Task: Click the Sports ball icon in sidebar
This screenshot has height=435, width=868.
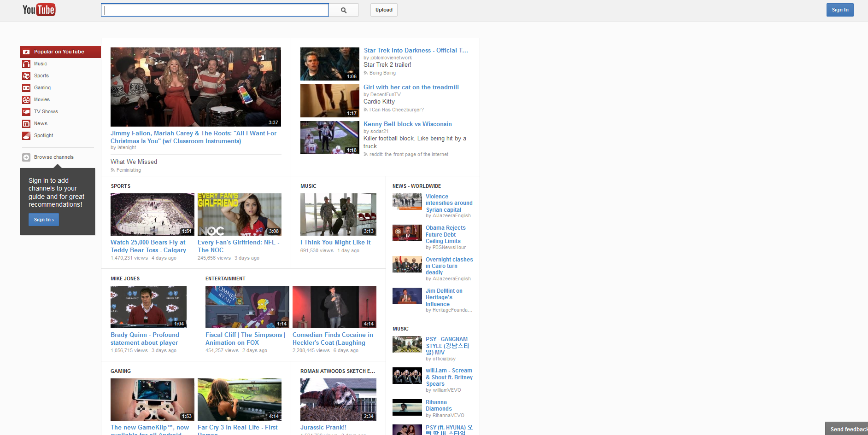Action: click(26, 76)
